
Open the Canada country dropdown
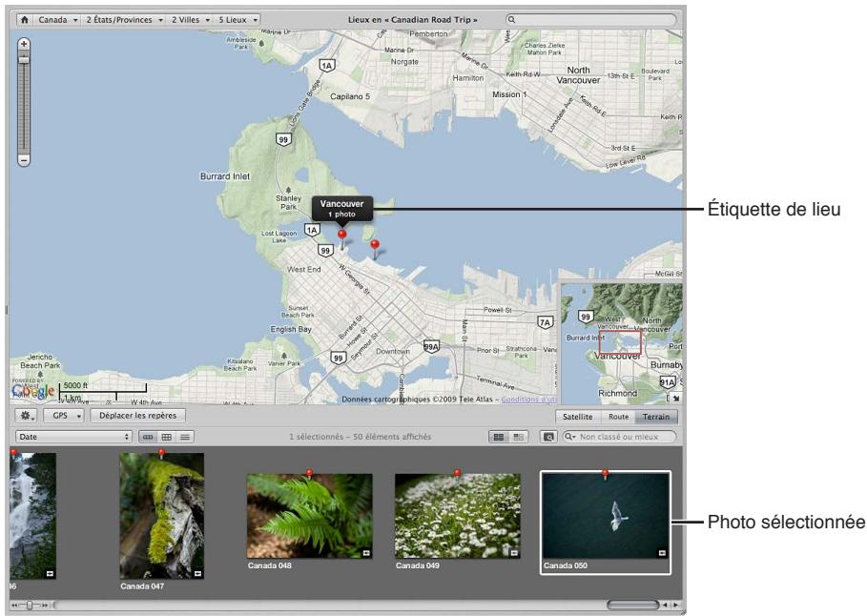(x=57, y=20)
